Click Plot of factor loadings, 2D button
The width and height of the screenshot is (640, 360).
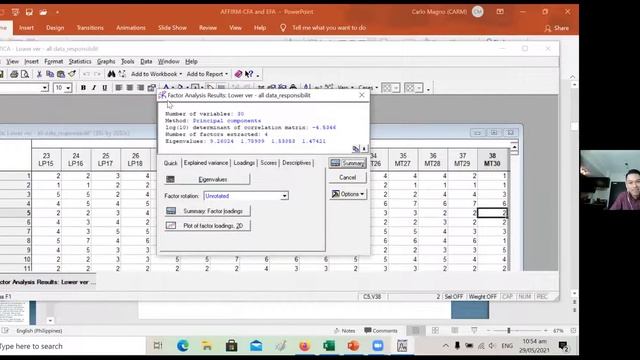point(207,226)
